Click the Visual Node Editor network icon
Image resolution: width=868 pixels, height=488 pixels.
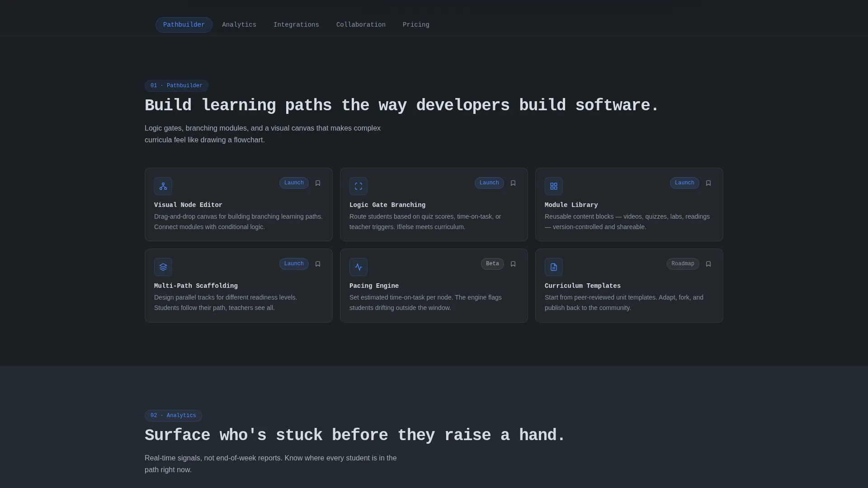click(163, 186)
